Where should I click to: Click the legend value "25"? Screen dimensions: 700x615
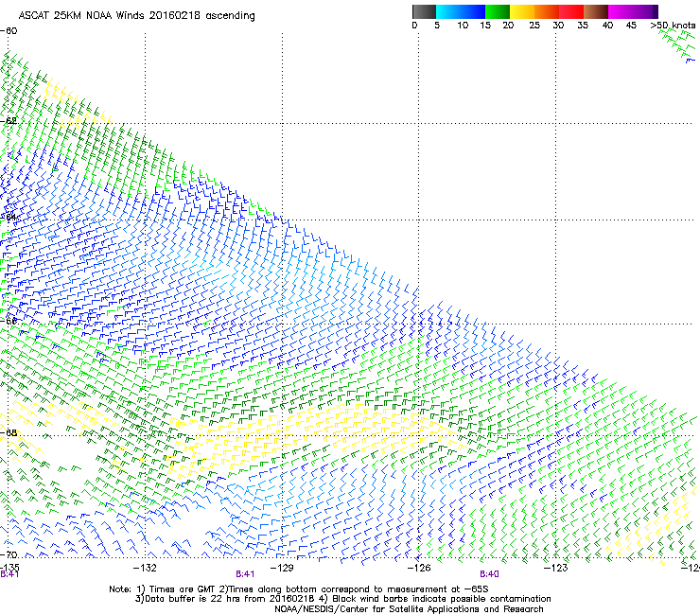point(534,26)
